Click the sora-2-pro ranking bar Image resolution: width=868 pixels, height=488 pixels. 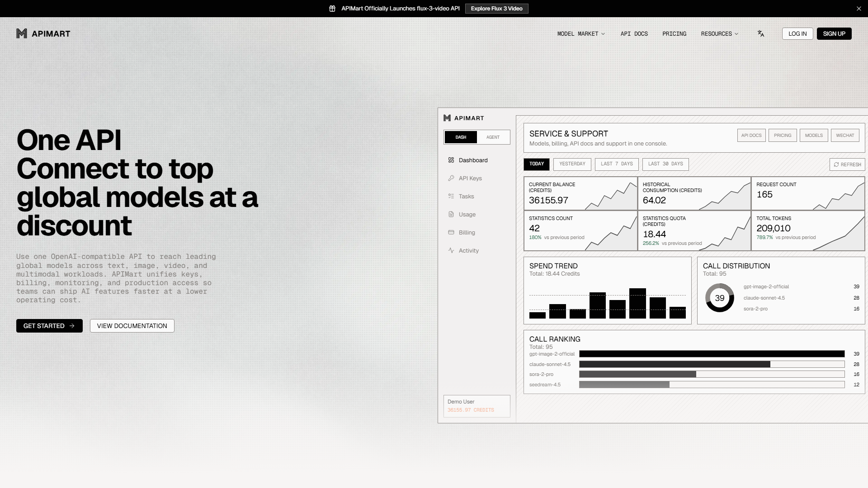(712, 374)
